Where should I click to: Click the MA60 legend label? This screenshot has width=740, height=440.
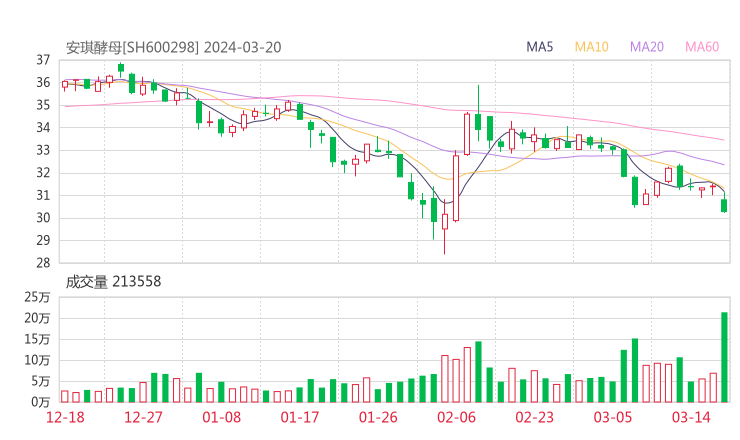(x=702, y=47)
